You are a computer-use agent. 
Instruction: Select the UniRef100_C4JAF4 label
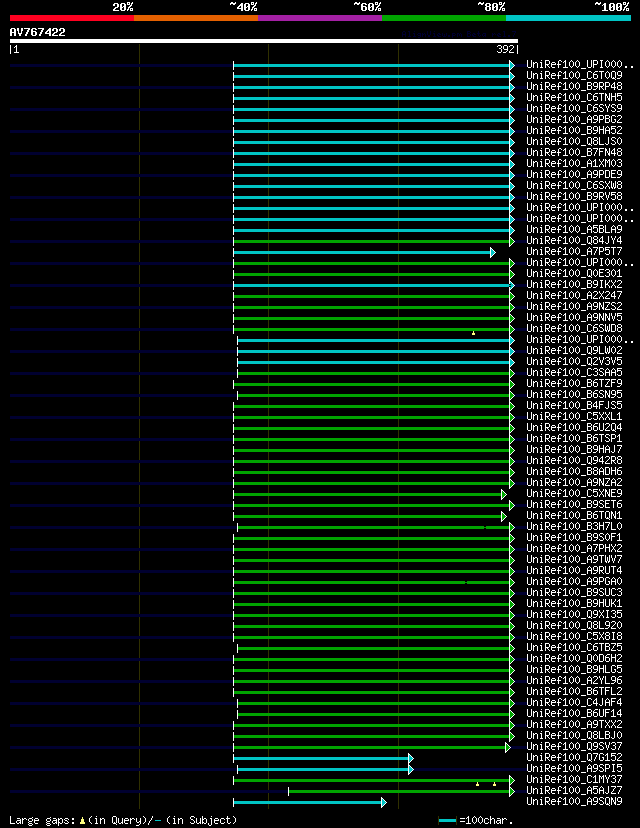click(x=574, y=702)
